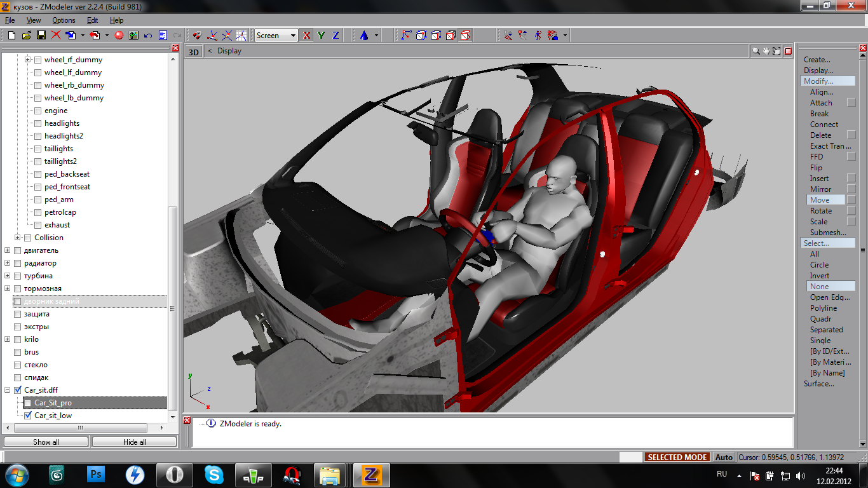This screenshot has width=868, height=488.
Task: Check the Car_Sit_pro checkbox
Action: (27, 403)
